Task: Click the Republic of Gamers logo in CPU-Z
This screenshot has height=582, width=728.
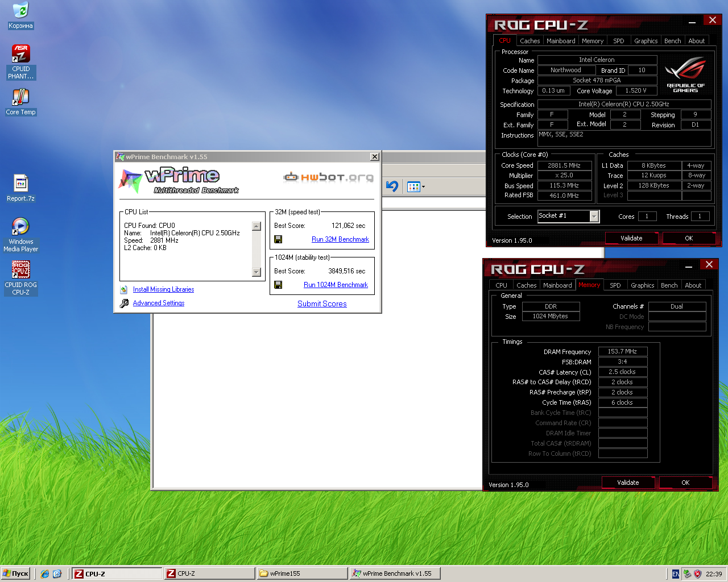Action: (685, 74)
